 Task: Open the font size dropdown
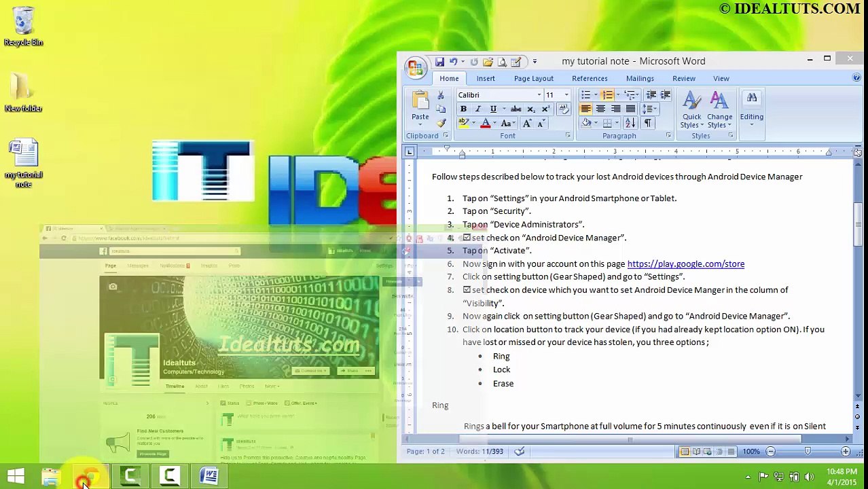point(566,95)
